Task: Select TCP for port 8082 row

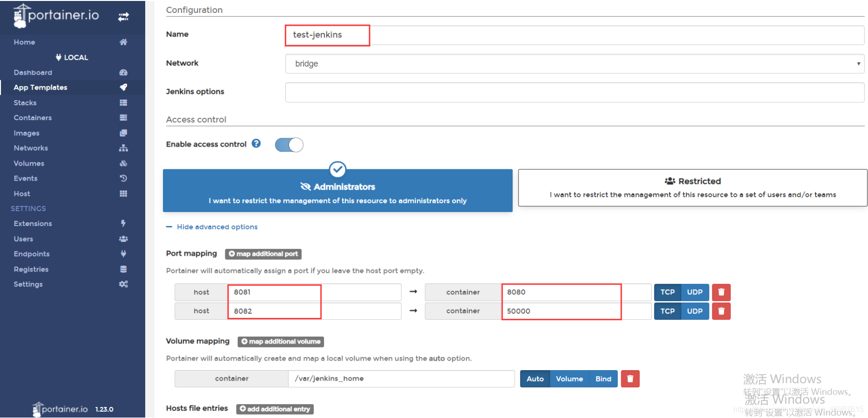Action: tap(668, 311)
